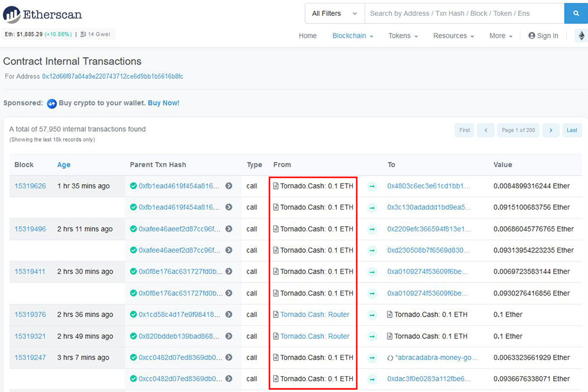Open details arrow for first 0xfb1ead4619f454a816 row
Screen dimensions: 588x392
[229, 186]
